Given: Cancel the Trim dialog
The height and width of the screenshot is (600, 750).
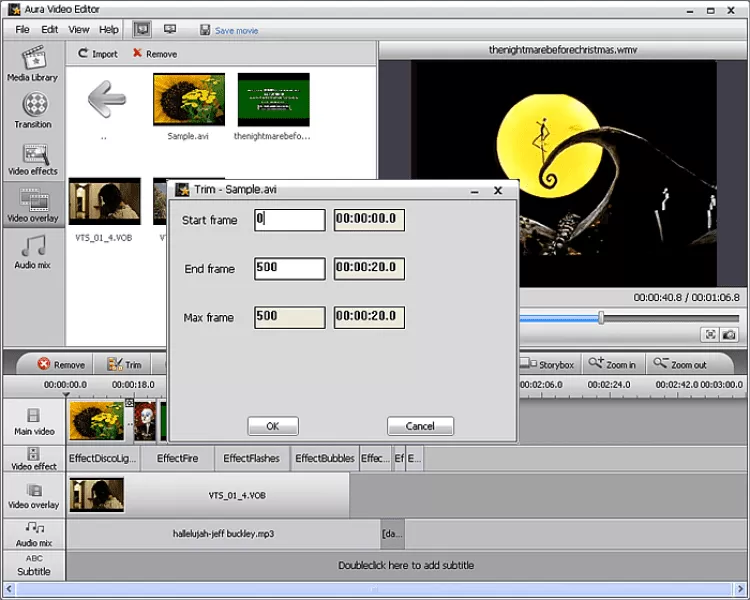Looking at the screenshot, I should pyautogui.click(x=420, y=426).
